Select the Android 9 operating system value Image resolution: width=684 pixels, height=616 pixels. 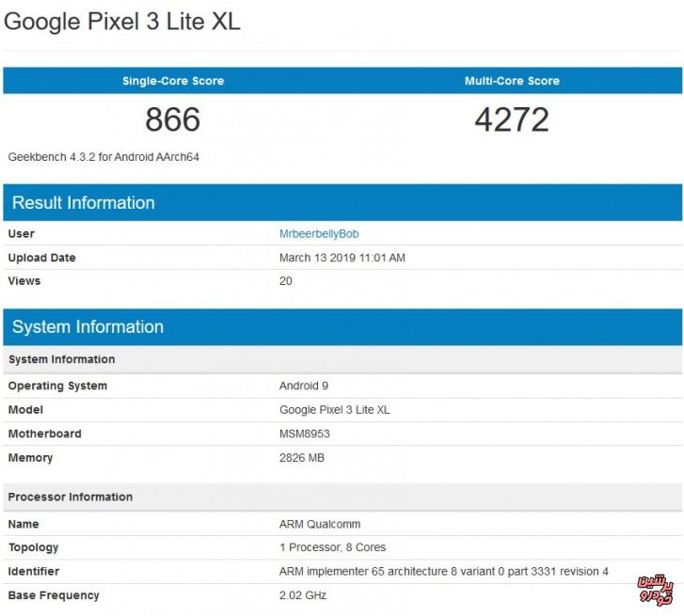304,386
